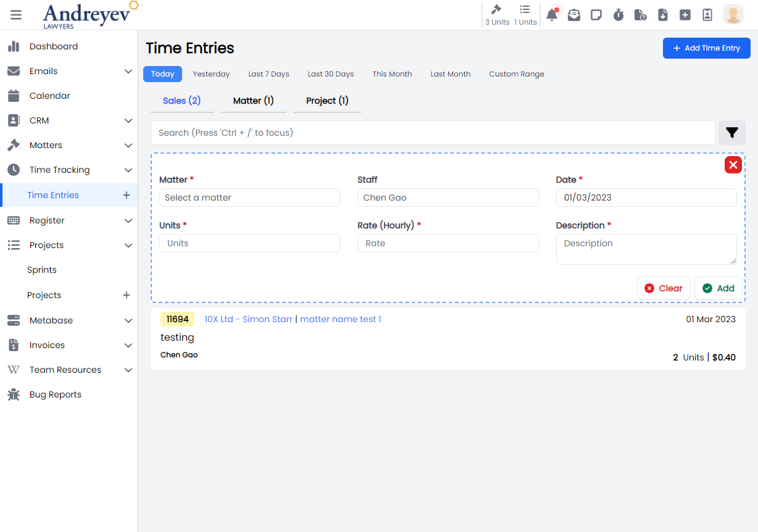The width and height of the screenshot is (758, 532).
Task: Expand the Emails sidebar menu
Action: pyautogui.click(x=128, y=71)
